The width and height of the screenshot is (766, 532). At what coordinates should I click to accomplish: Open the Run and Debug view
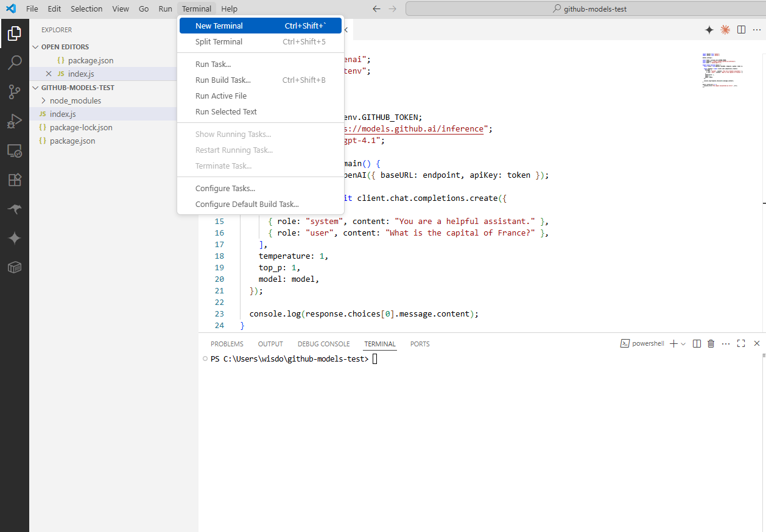pyautogui.click(x=15, y=121)
